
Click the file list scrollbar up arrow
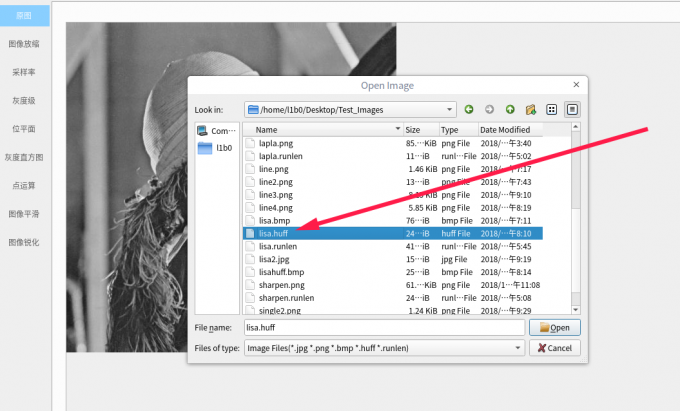click(575, 127)
